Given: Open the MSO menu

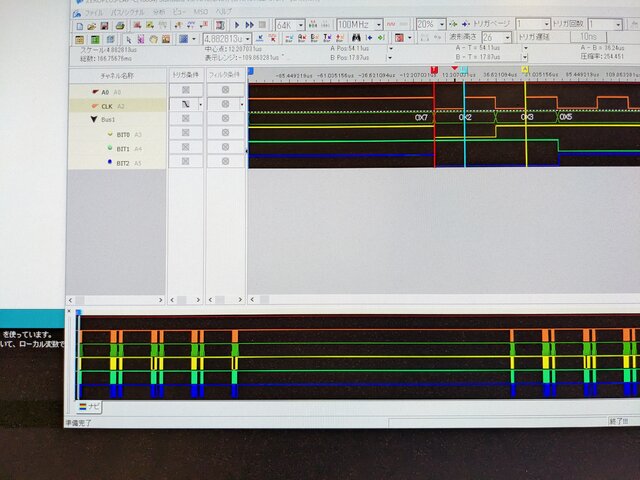Looking at the screenshot, I should [x=200, y=12].
